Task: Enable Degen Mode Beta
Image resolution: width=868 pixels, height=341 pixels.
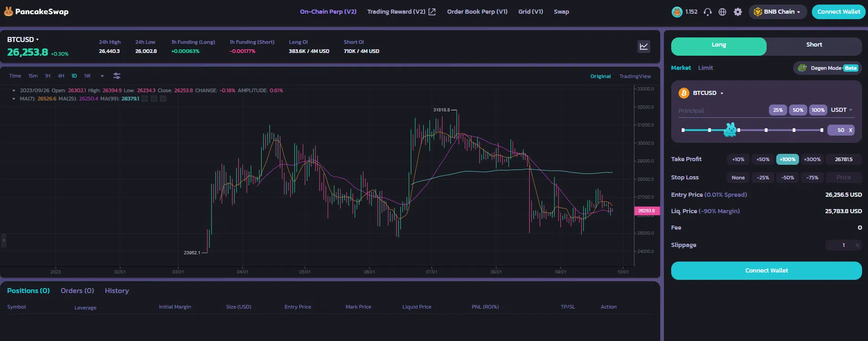Action: [x=827, y=68]
